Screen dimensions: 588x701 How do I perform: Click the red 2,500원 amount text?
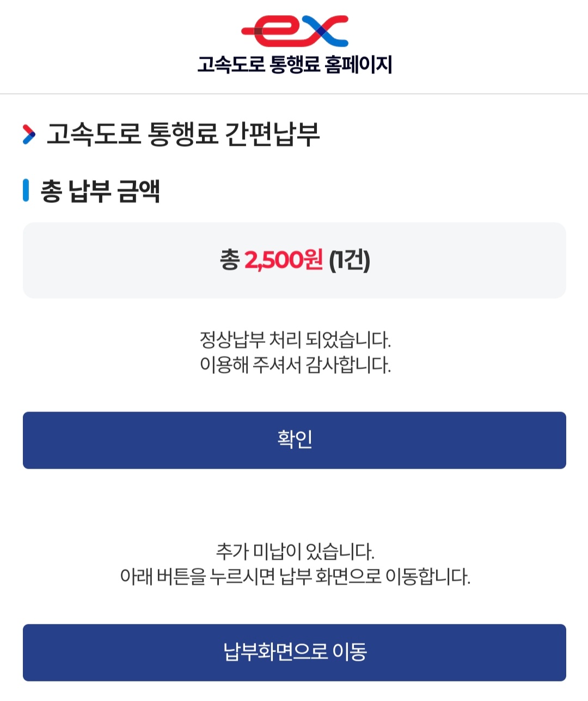pyautogui.click(x=284, y=260)
